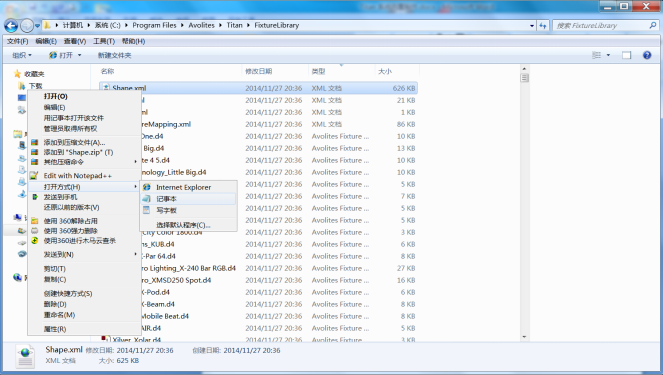Click the change view icon in the toolbar

(597, 55)
